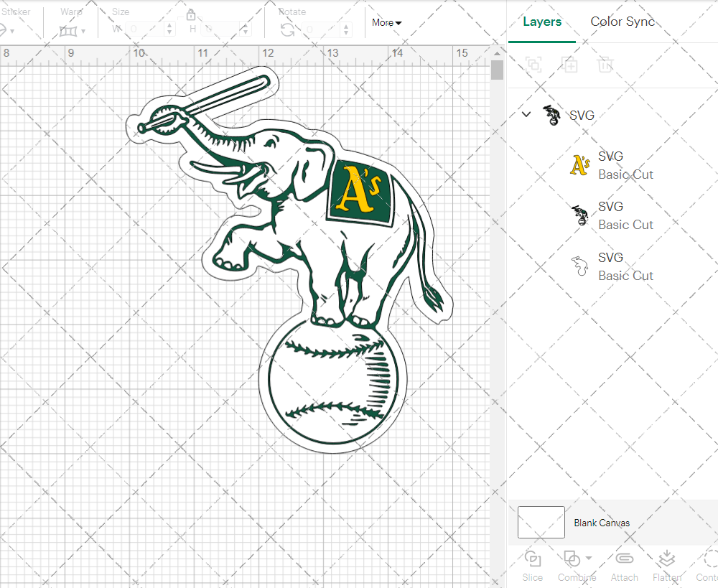Click the Delete layer trash icon
718x588 pixels.
coord(605,65)
